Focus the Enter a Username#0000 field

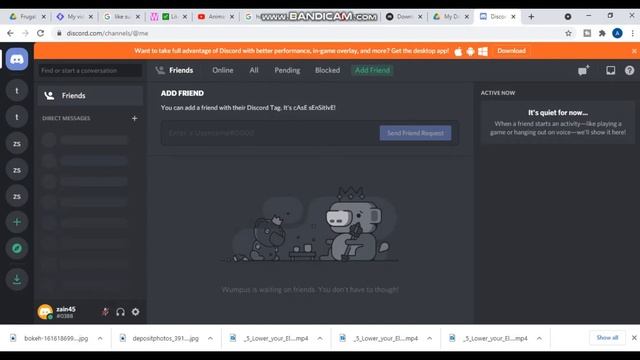[x=270, y=133]
